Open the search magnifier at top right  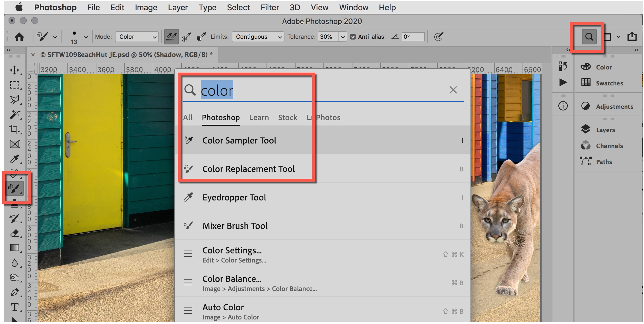point(589,37)
